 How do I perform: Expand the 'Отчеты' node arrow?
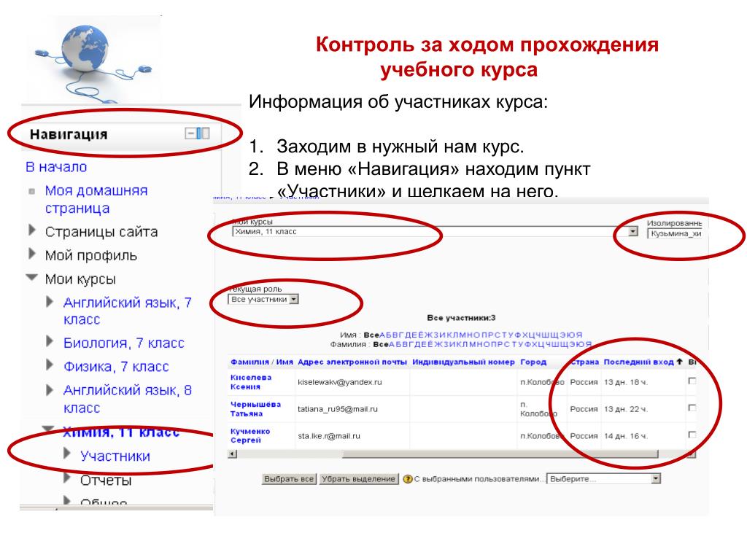(x=67, y=478)
